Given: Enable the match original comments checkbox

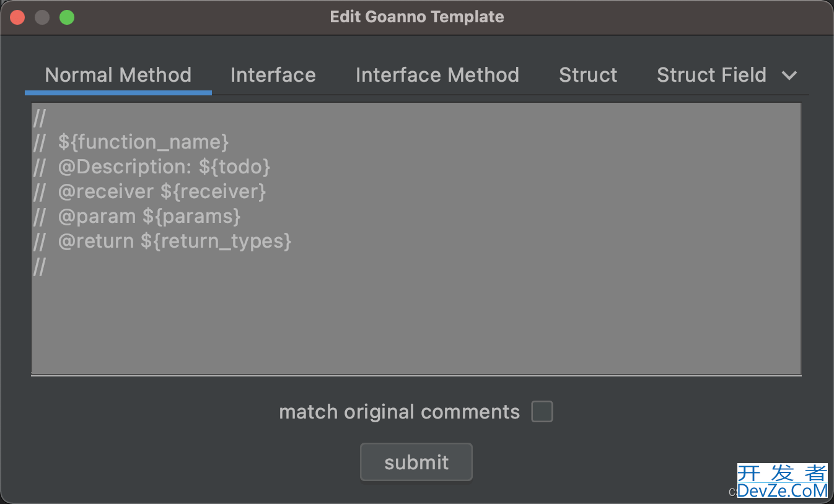Looking at the screenshot, I should (542, 412).
